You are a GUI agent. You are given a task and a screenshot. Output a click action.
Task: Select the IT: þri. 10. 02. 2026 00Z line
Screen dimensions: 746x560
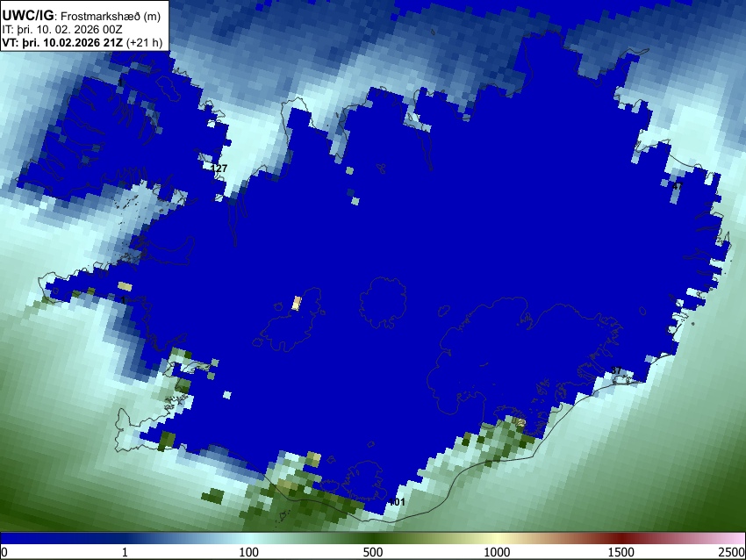61,30
